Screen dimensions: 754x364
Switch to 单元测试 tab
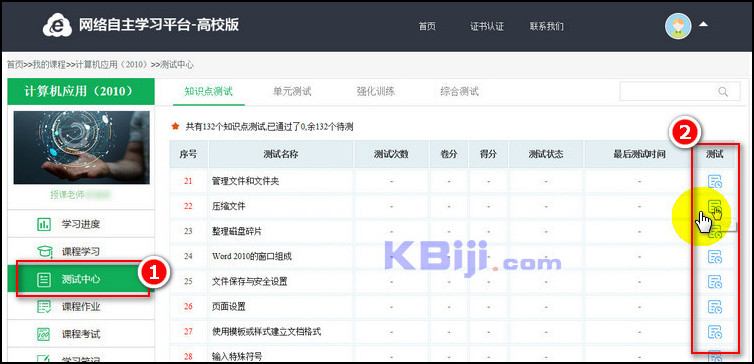(292, 91)
